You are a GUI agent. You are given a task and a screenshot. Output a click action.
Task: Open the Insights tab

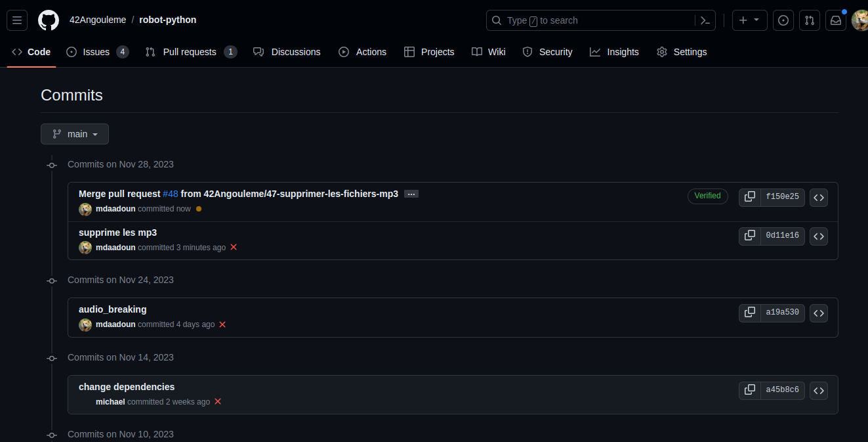tap(614, 52)
